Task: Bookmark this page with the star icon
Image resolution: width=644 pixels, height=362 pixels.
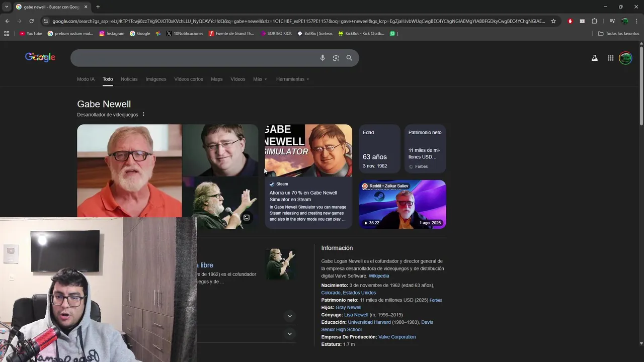Action: pos(553,21)
